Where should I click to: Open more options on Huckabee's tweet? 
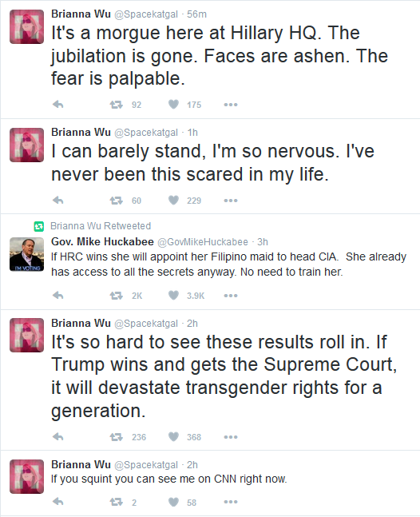(x=231, y=296)
